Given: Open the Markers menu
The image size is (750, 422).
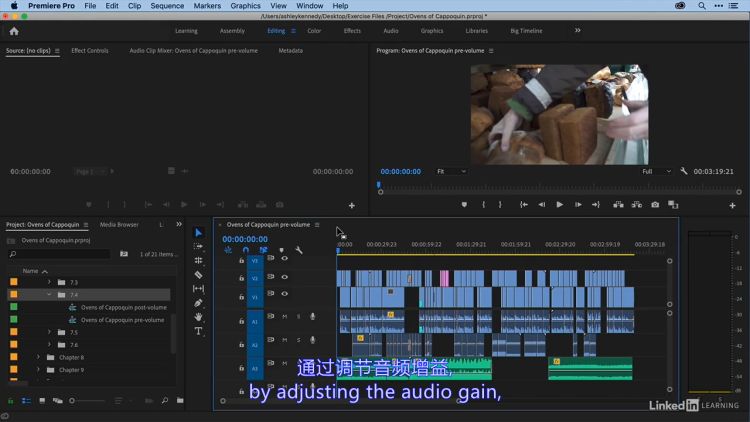Looking at the screenshot, I should (x=207, y=6).
